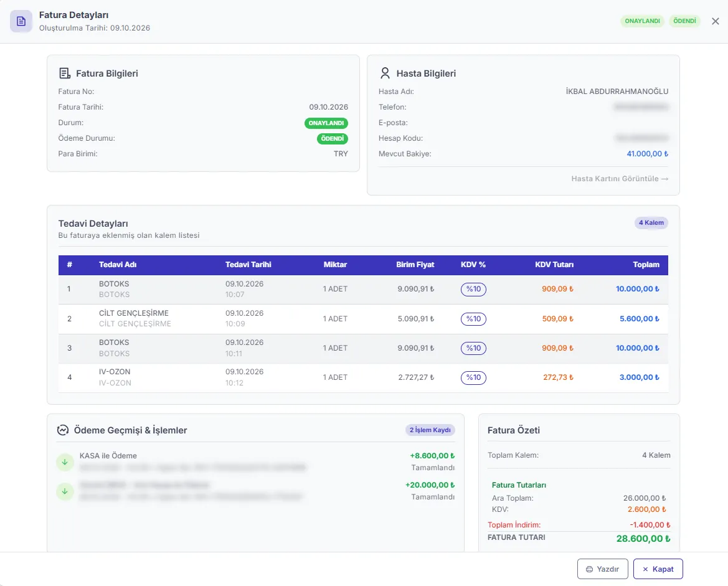This screenshot has width=728, height=586.
Task: Click the Kapat button
Action: pos(658,569)
